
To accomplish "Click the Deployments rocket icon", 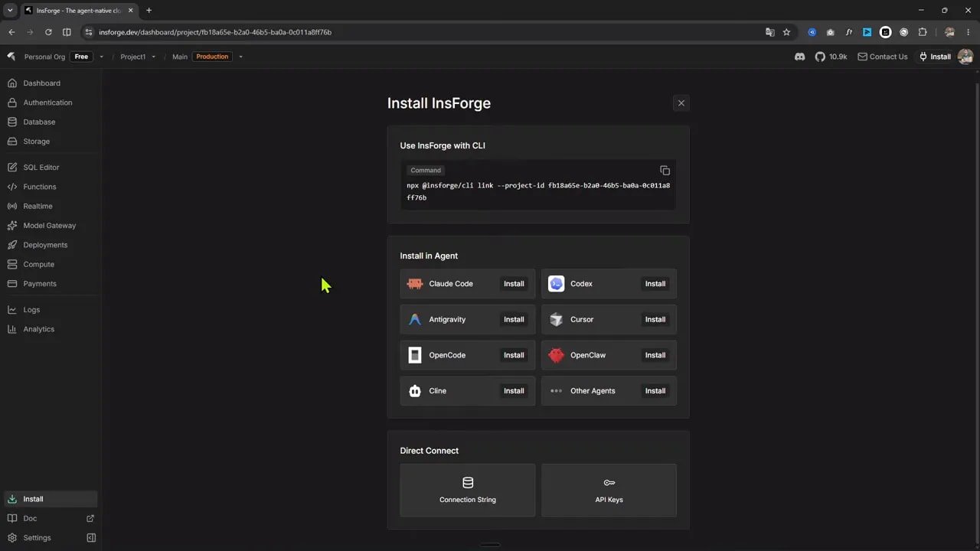I will pyautogui.click(x=11, y=245).
